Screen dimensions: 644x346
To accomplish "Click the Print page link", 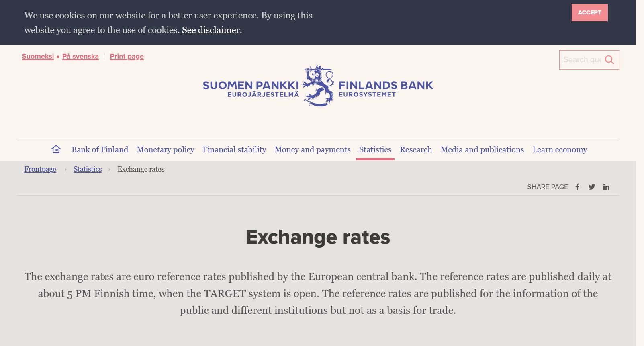I will 127,56.
